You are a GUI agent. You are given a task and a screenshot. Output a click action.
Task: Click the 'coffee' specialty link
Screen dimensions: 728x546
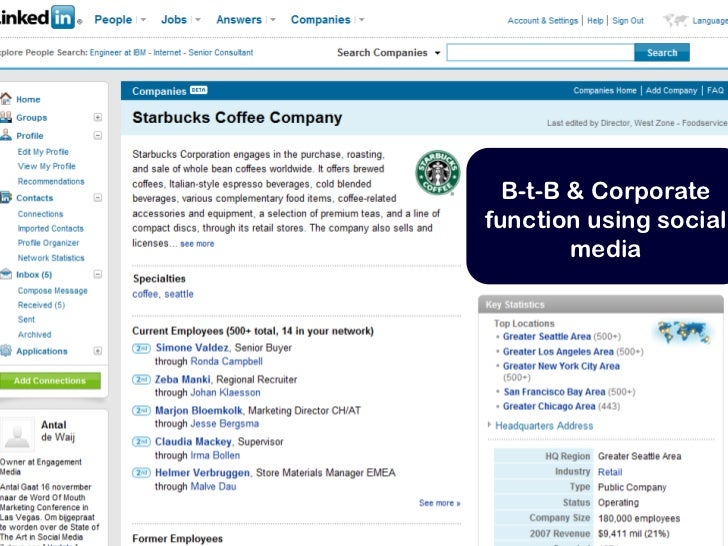point(145,294)
